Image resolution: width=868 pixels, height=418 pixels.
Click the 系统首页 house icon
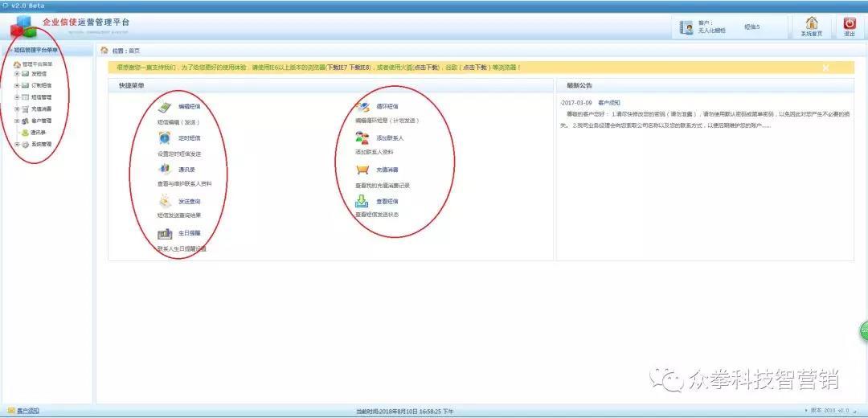(812, 23)
